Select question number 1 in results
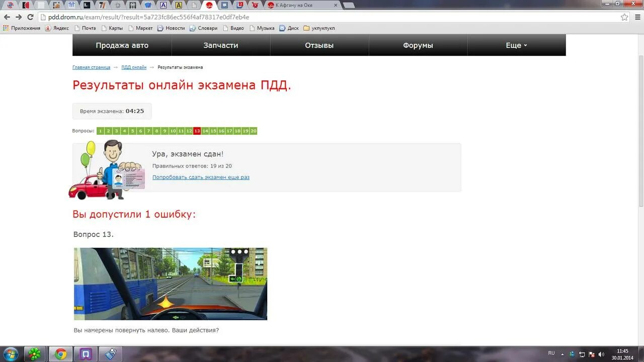The height and width of the screenshot is (362, 644). tap(100, 131)
